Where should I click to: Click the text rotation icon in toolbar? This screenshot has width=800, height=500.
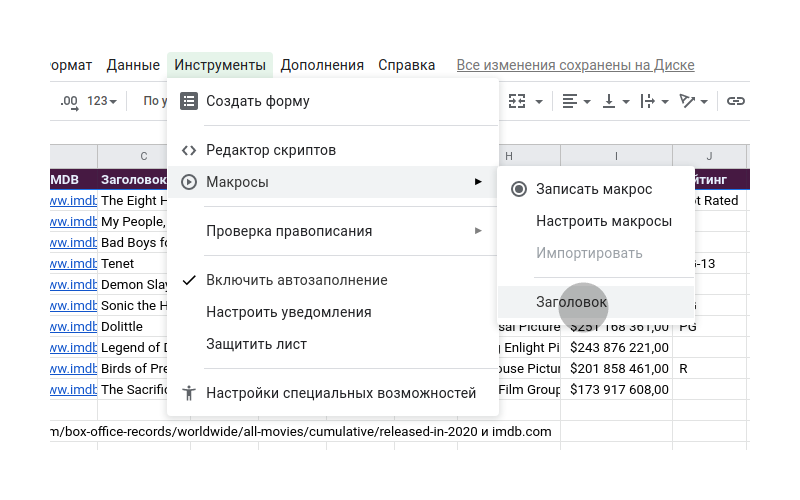pos(687,101)
